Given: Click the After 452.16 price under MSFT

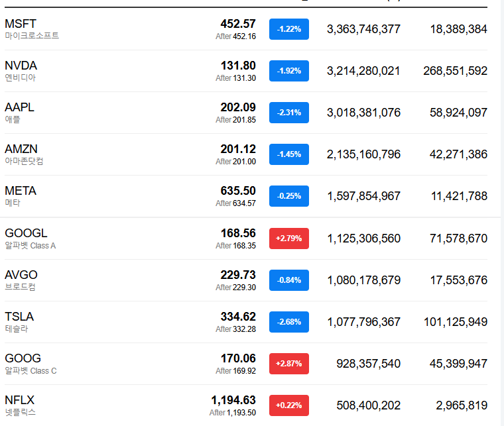Looking at the screenshot, I should (x=235, y=36).
